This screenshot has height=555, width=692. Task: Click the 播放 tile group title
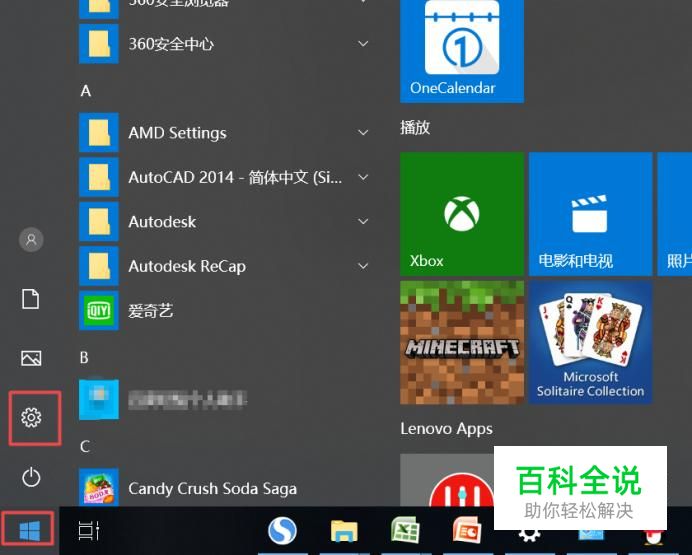[x=415, y=128]
